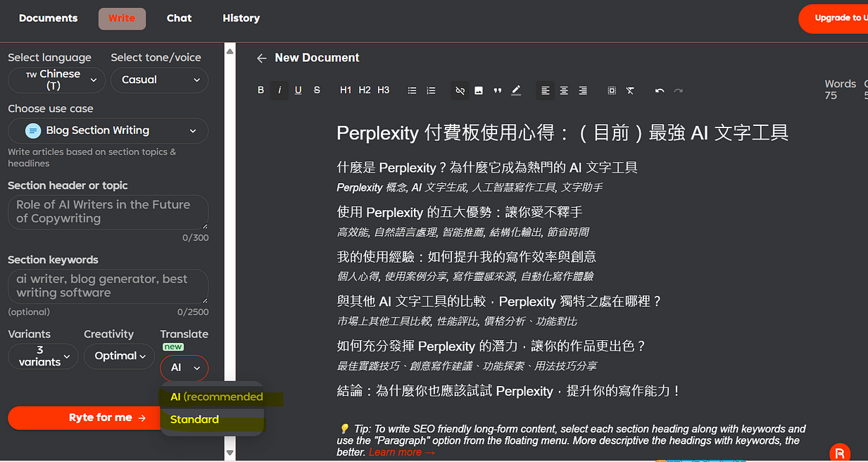Create a numbered list
Screen dimensions: 868x462
(x=429, y=90)
